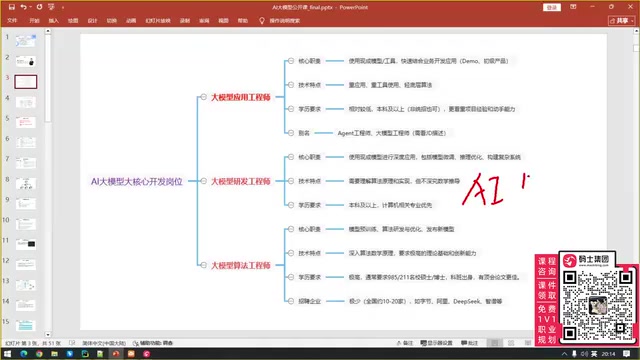Collapse the 招聘企业 branch circle toggle
The height and width of the screenshot is (360, 640).
[291, 301]
